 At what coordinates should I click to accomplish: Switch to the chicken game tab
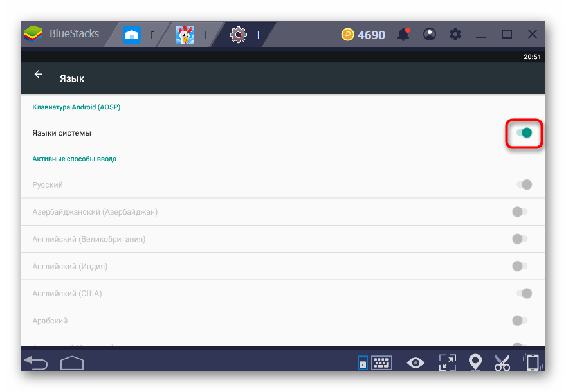pyautogui.click(x=185, y=35)
